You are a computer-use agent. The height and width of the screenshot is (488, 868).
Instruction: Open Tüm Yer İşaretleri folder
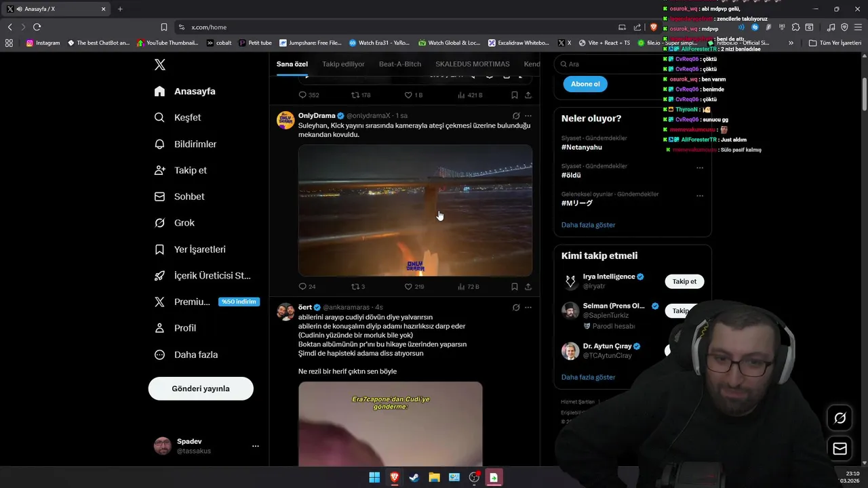[x=835, y=43]
